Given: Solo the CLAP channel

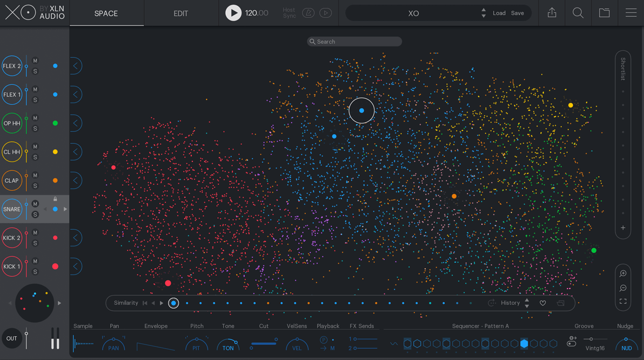Looking at the screenshot, I should click(35, 186).
